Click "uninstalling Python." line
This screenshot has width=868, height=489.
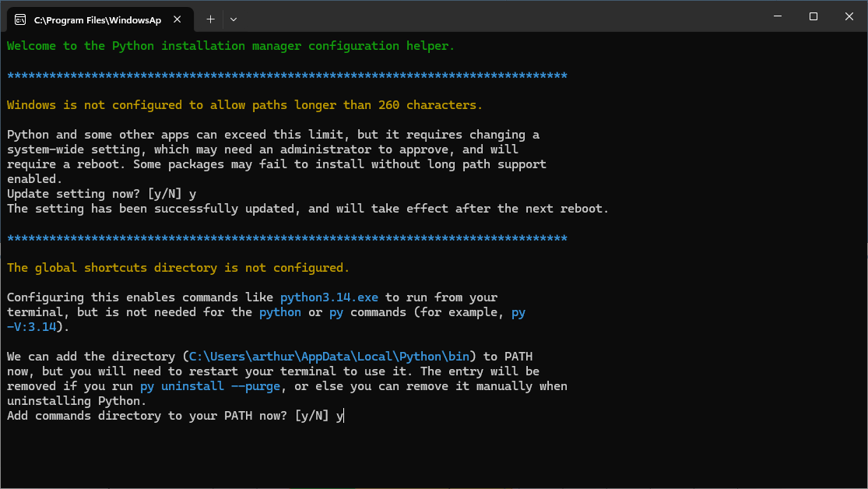click(77, 401)
